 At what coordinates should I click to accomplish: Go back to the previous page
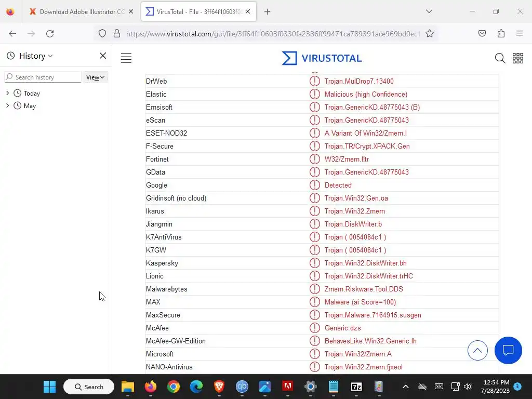[12, 34]
